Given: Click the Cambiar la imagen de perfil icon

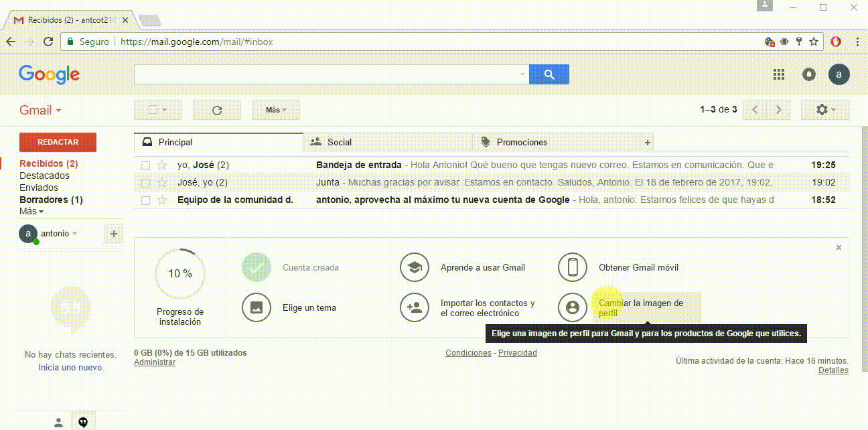Looking at the screenshot, I should [573, 308].
